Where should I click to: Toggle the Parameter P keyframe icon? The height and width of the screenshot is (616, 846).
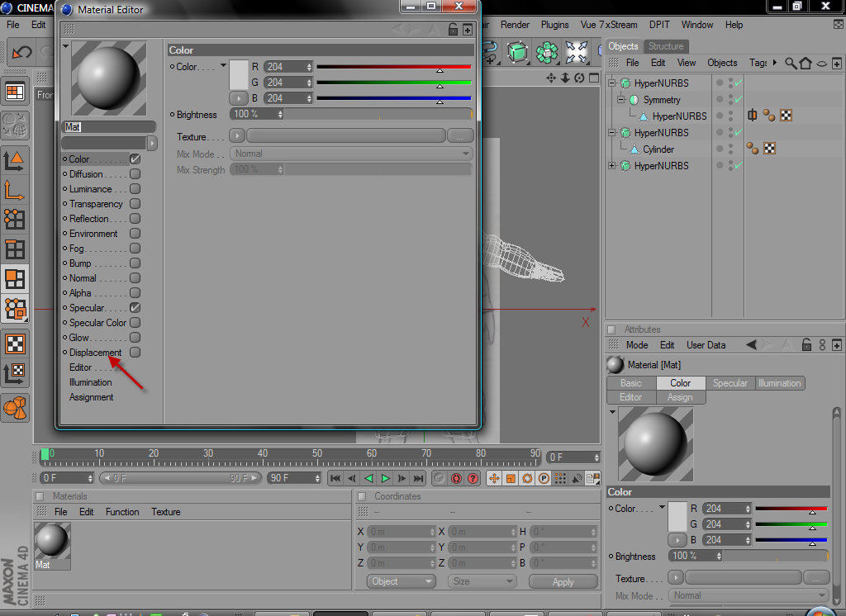(544, 478)
